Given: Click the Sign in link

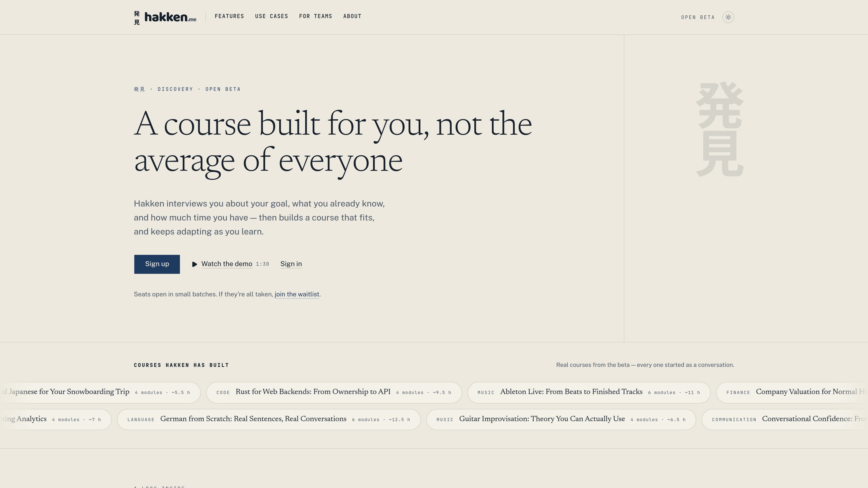Looking at the screenshot, I should click(x=291, y=264).
